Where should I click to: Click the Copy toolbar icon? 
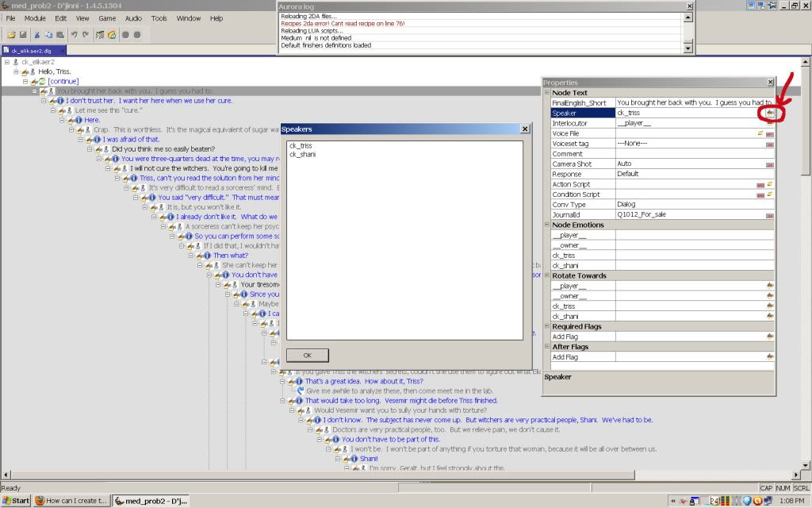pos(48,35)
